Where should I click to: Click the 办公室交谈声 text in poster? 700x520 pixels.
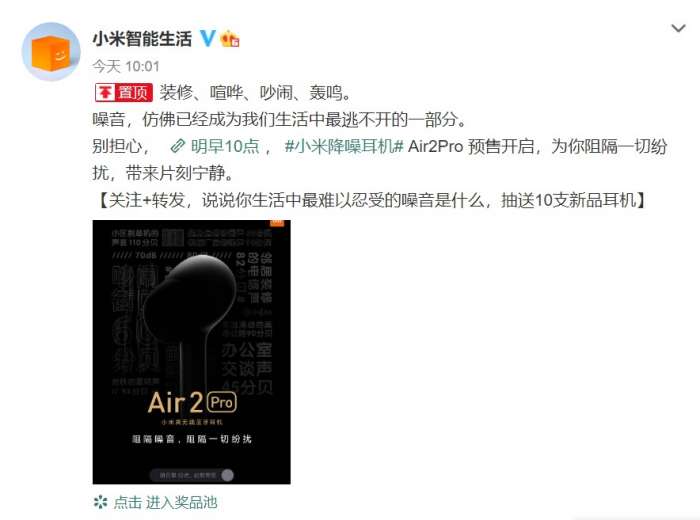[x=247, y=359]
